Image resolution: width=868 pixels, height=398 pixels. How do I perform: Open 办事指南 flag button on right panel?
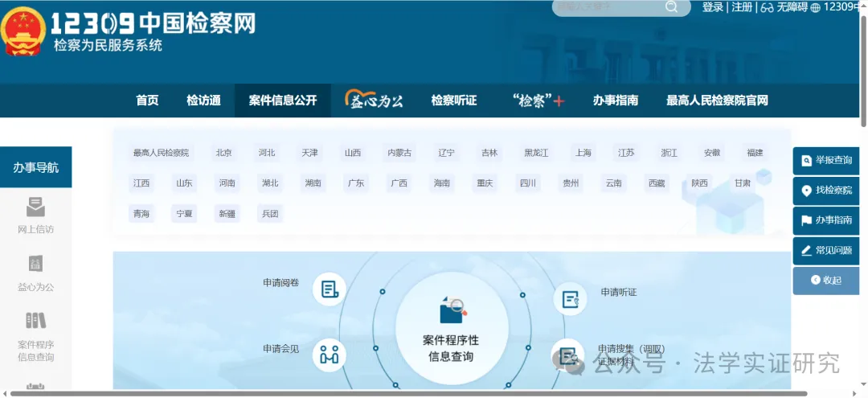tap(826, 220)
